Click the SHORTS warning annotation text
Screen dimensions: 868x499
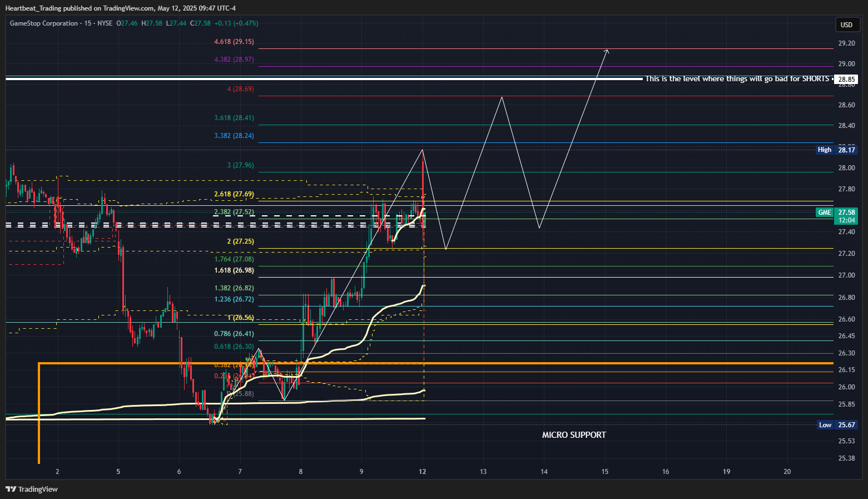pos(737,79)
